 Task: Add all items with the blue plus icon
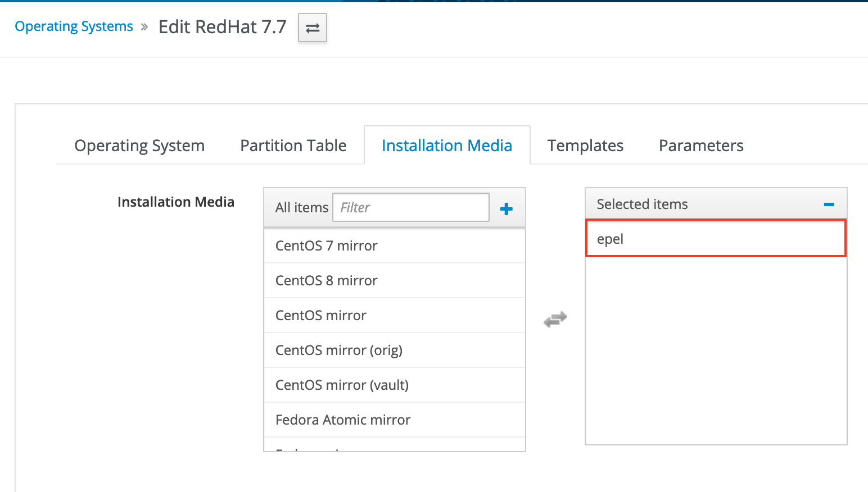(x=506, y=209)
